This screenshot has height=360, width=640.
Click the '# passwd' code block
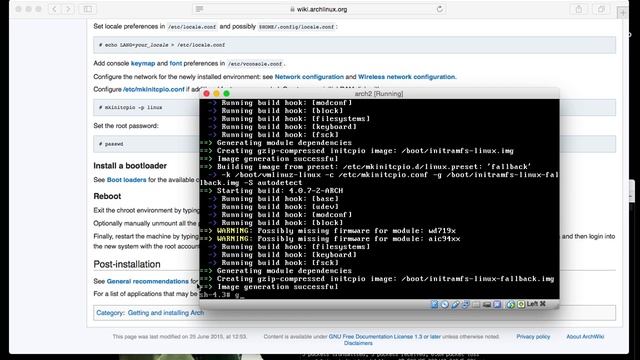(147, 144)
